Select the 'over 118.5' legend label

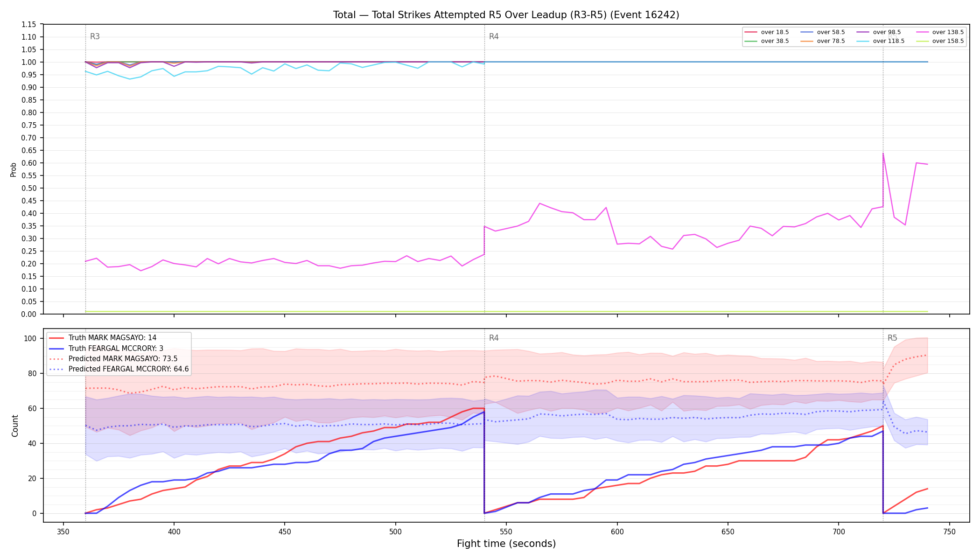(x=889, y=41)
